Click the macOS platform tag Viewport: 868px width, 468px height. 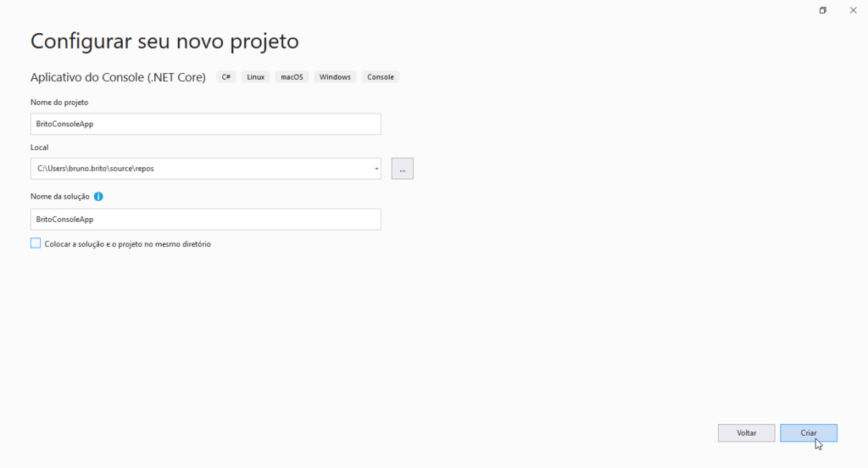(x=292, y=77)
